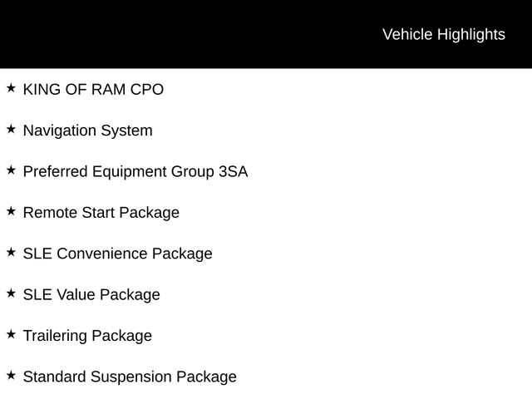Select the star next to SLE Convenience Package
The width and height of the screenshot is (532, 399).
point(11,252)
